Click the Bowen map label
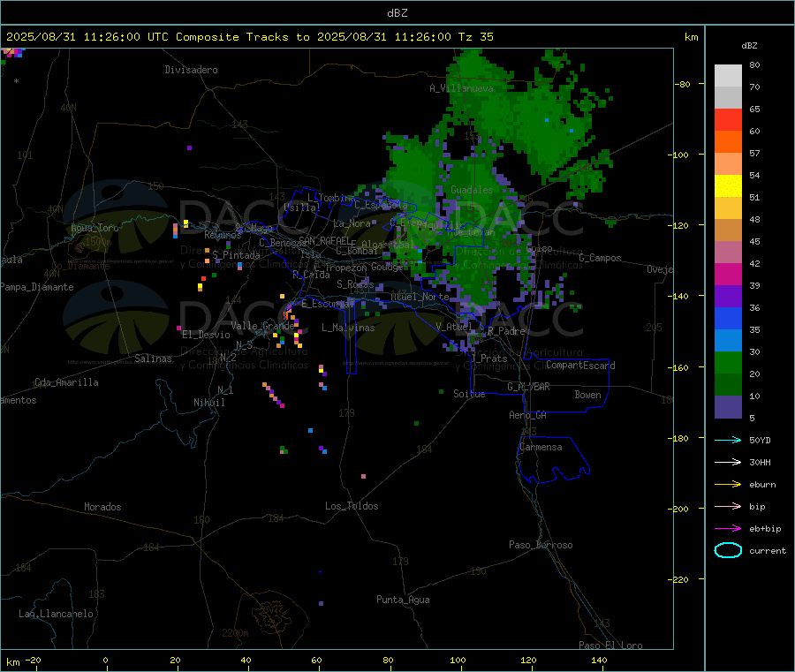Screen dimensions: 795x672 click(x=587, y=395)
